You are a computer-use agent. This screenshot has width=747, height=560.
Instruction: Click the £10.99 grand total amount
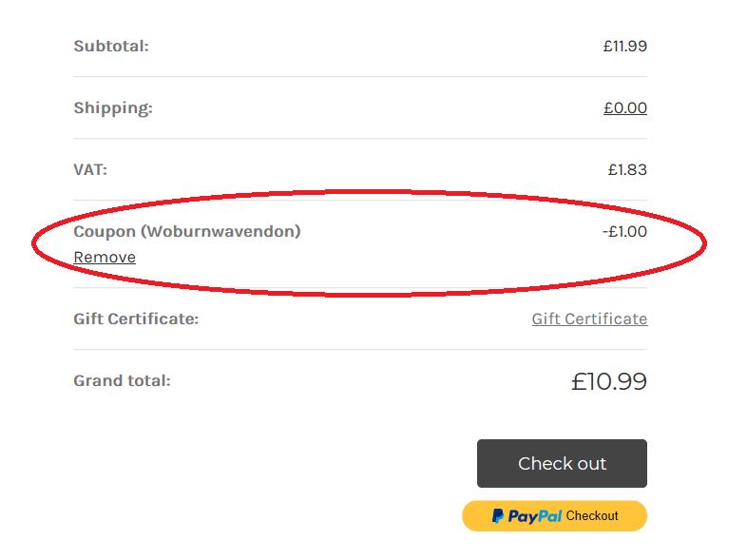tap(609, 381)
